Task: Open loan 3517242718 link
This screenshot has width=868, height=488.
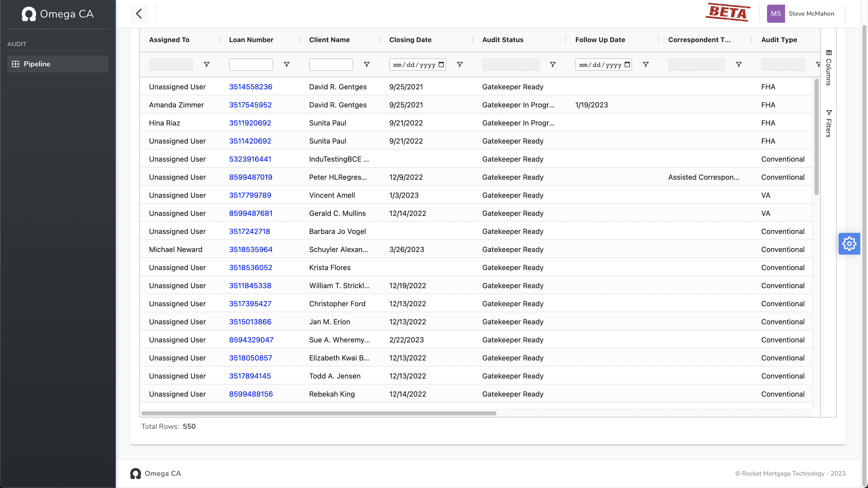Action: pos(249,231)
